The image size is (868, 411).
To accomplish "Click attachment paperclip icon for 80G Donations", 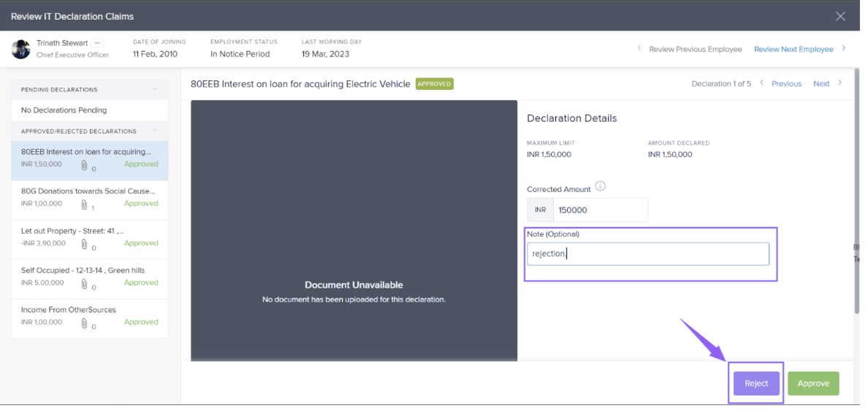I will click(85, 204).
